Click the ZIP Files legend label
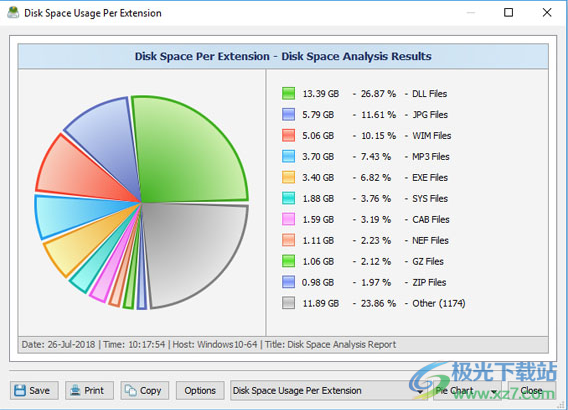The image size is (568, 410). click(x=429, y=282)
